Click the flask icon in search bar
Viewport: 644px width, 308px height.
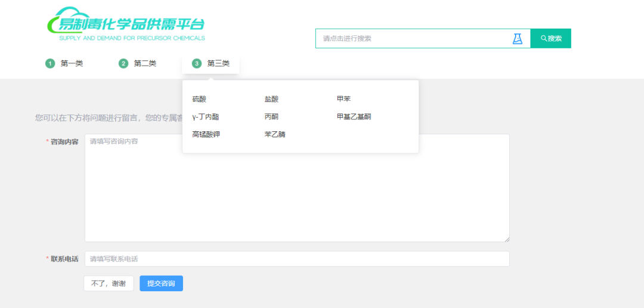517,39
